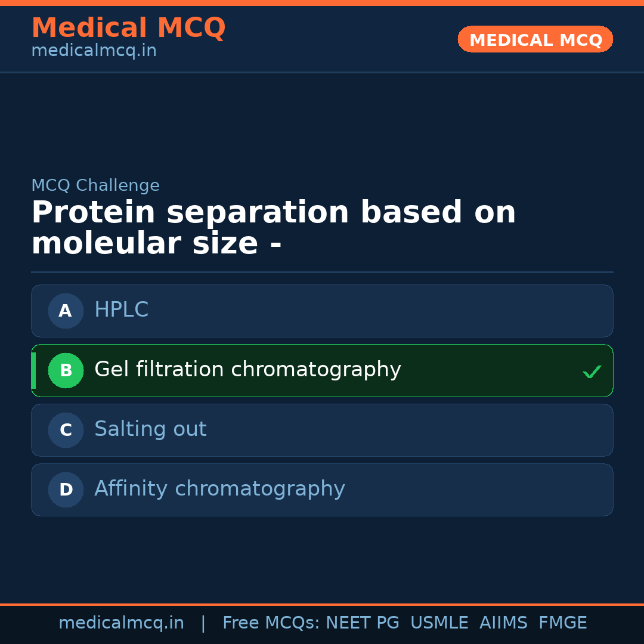
Task: Click the MCQ Challenge label
Action: tap(95, 185)
